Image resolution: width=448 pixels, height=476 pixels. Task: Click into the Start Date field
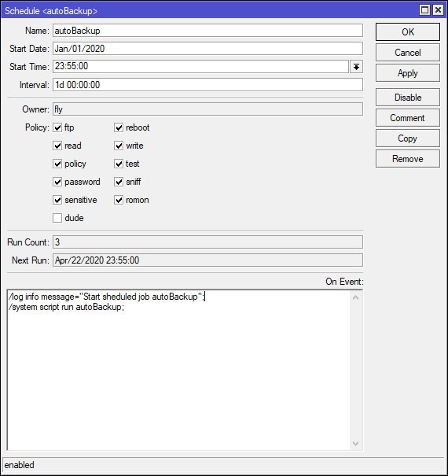pyautogui.click(x=207, y=49)
